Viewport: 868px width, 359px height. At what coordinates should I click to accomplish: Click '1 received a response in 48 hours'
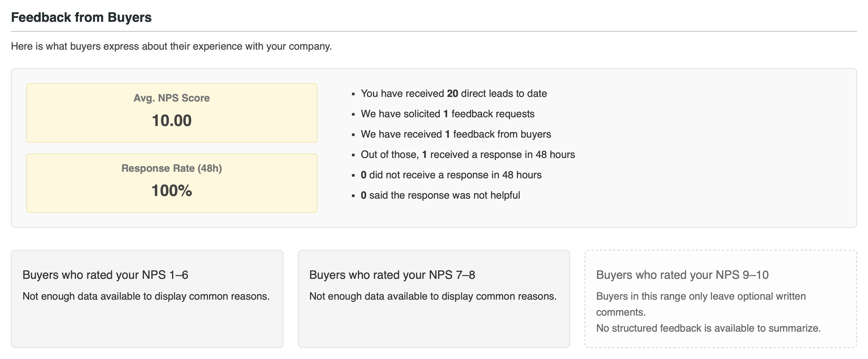point(468,154)
